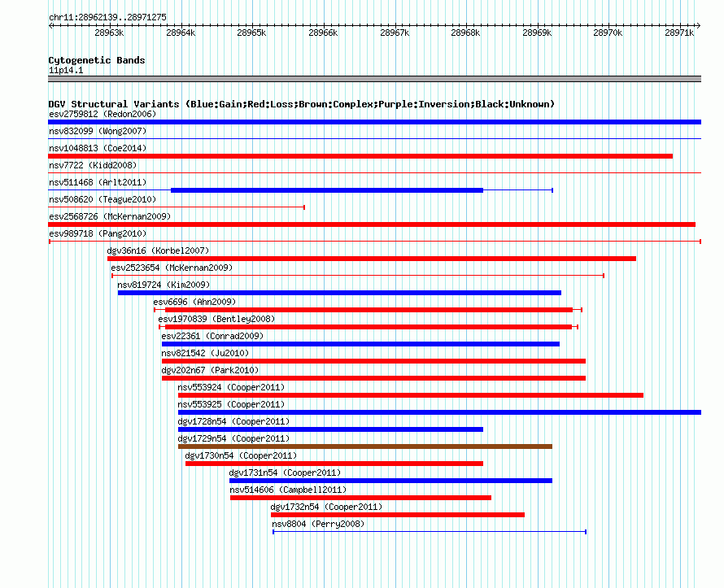Open the esv2759812 (Redon2006) label

[102, 114]
